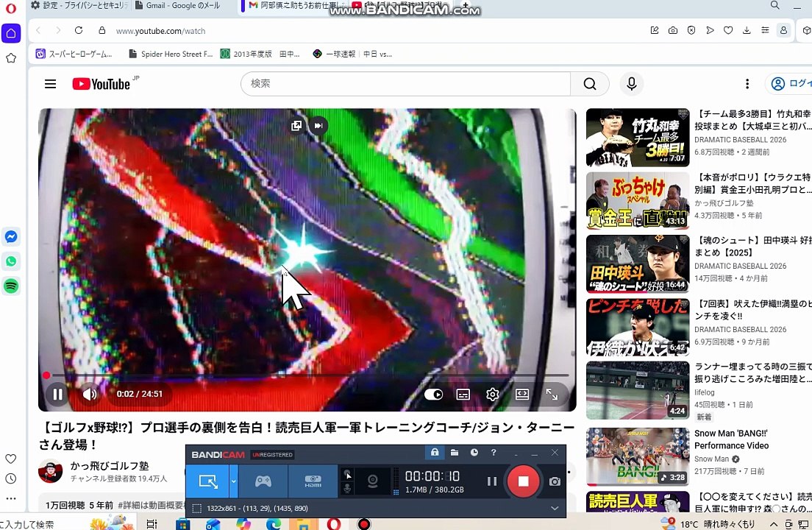Toggle the Bandicam lock icon
Viewport: 812px width, 530px height.
435,452
